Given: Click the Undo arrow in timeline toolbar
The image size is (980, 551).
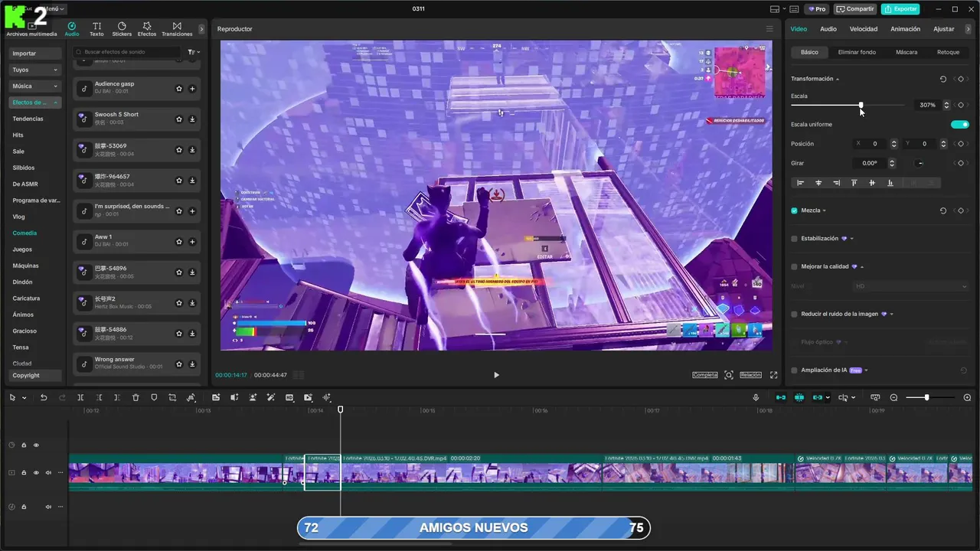Looking at the screenshot, I should pyautogui.click(x=44, y=397).
